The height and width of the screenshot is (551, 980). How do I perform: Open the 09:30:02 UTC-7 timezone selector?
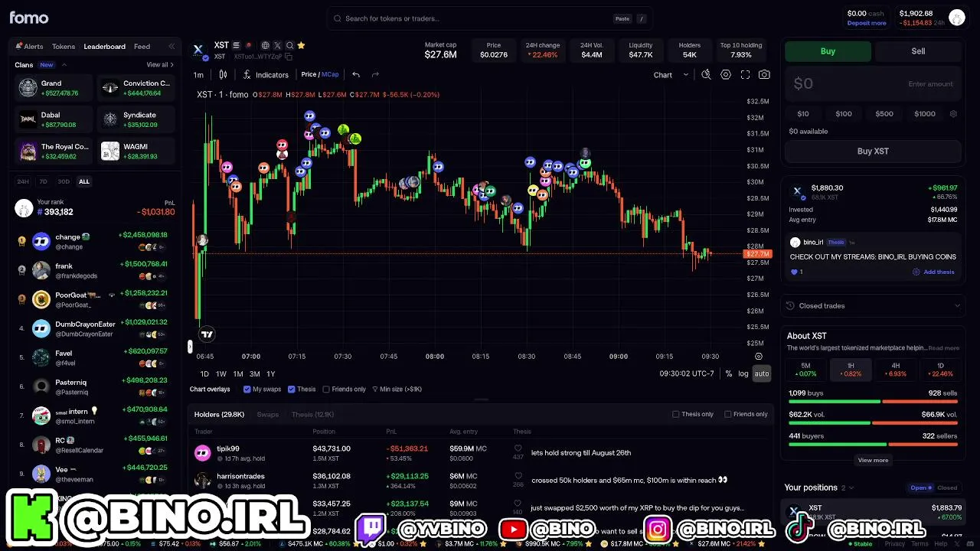[687, 373]
